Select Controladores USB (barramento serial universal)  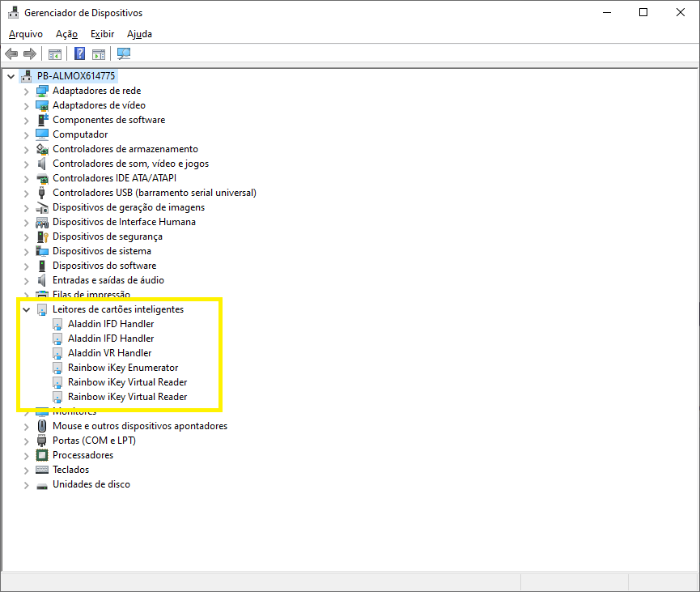pos(154,193)
